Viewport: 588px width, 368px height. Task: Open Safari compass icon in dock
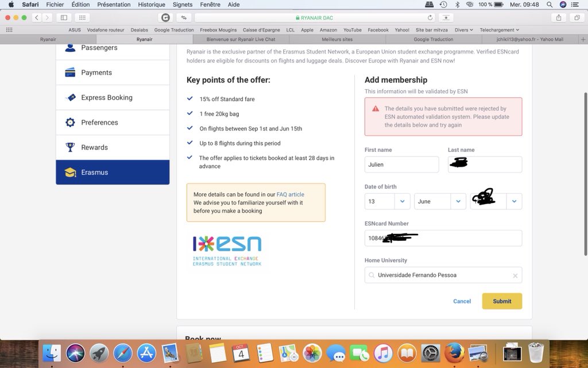click(x=123, y=354)
